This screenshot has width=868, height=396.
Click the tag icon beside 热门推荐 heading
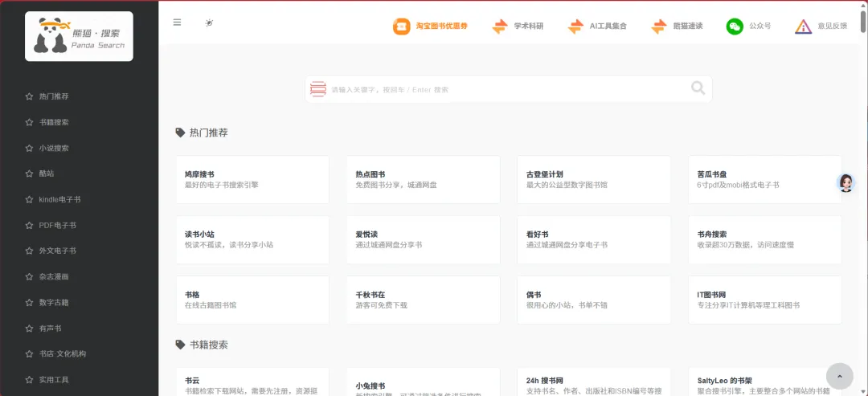coord(180,133)
